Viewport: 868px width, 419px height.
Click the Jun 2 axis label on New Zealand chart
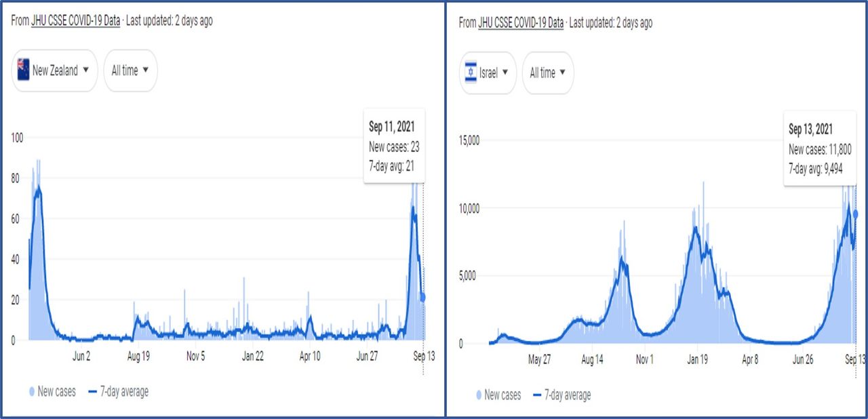click(x=81, y=355)
